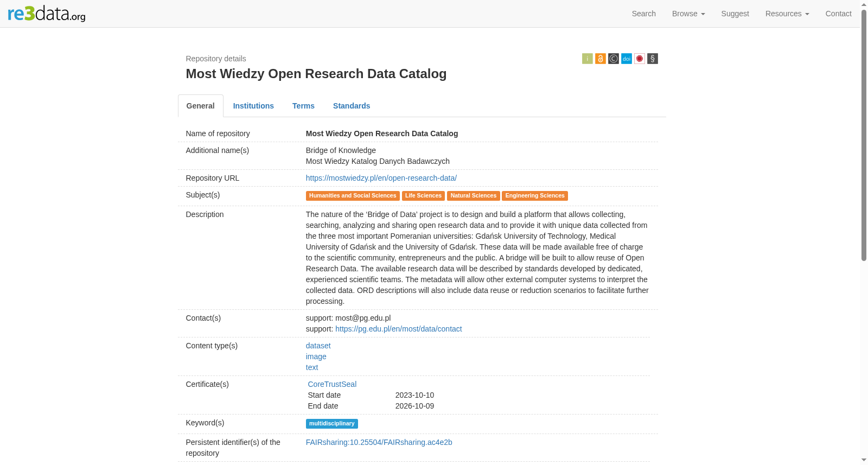Open the FAIRsharing persistent identifier link
The image size is (868, 465).
pos(379,442)
